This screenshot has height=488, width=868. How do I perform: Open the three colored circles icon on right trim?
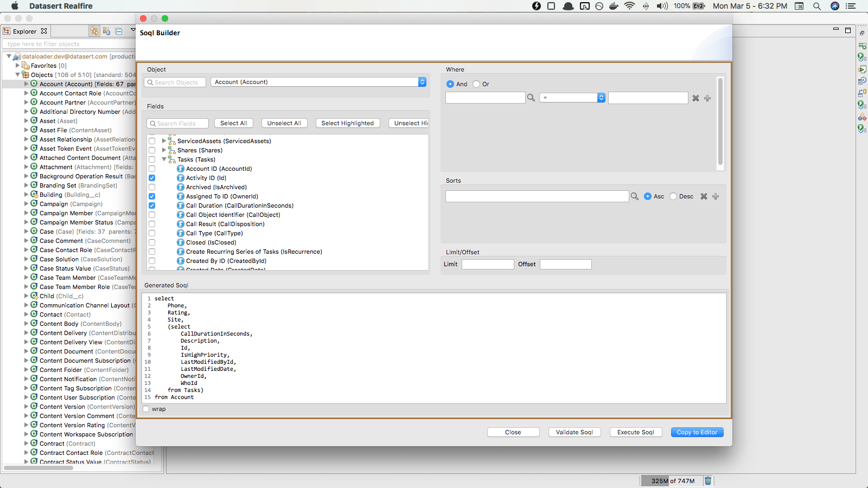(862, 117)
